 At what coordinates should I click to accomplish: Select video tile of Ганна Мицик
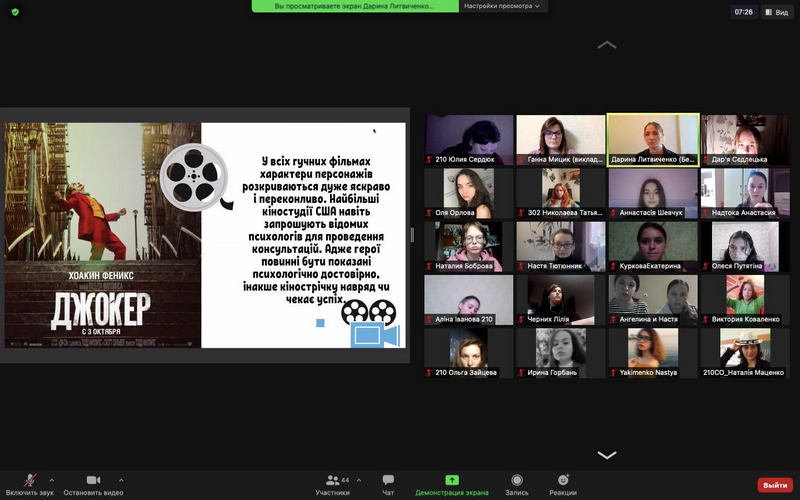pyautogui.click(x=561, y=140)
